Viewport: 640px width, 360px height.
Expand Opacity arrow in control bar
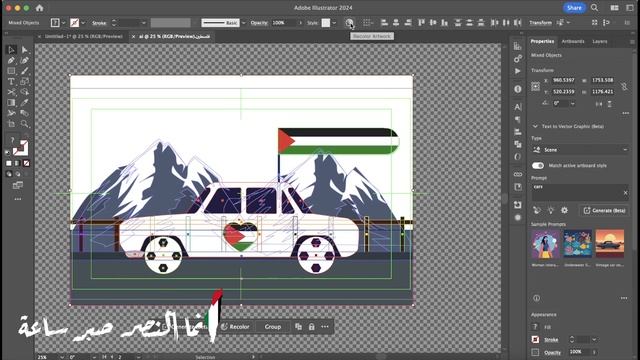(x=300, y=23)
